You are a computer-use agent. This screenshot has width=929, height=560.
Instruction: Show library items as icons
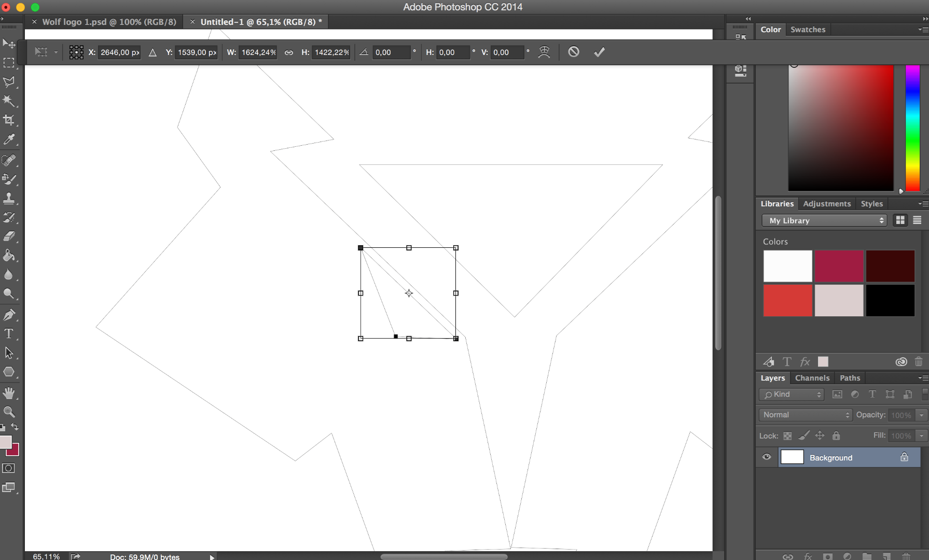coord(900,220)
